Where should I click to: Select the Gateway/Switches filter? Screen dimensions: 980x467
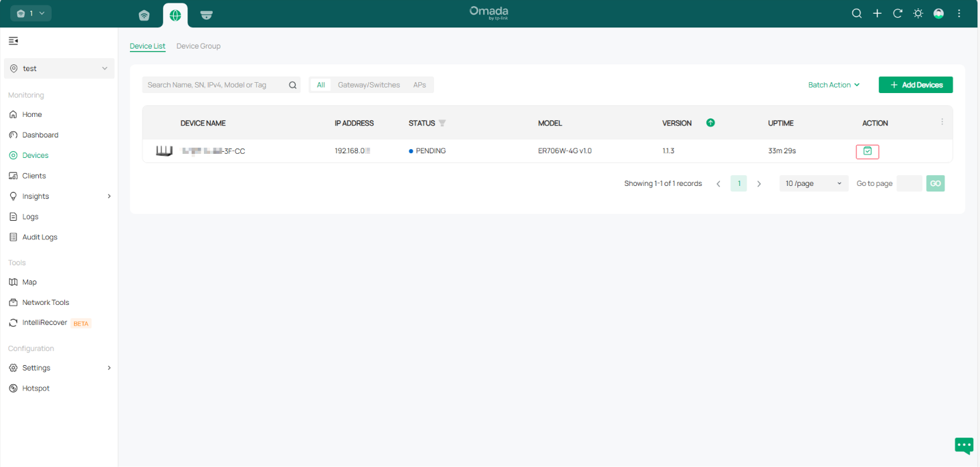tap(368, 85)
